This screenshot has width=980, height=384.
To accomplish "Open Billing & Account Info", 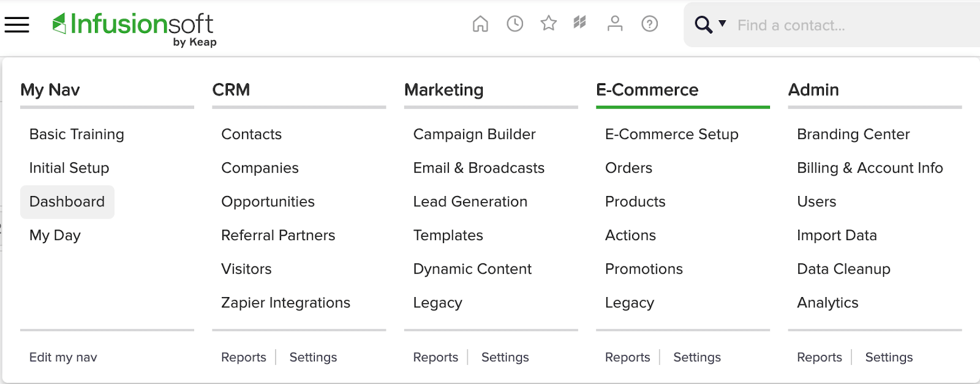I will [x=870, y=168].
